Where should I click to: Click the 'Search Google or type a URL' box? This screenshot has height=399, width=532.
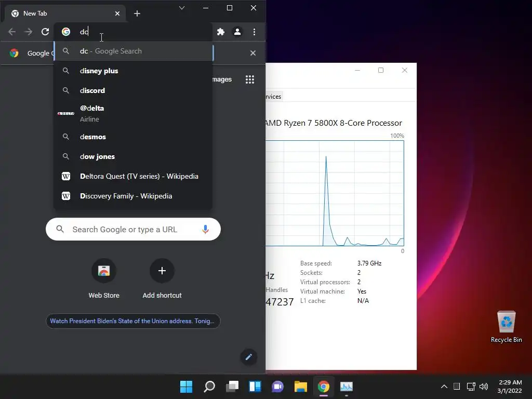pos(134,229)
